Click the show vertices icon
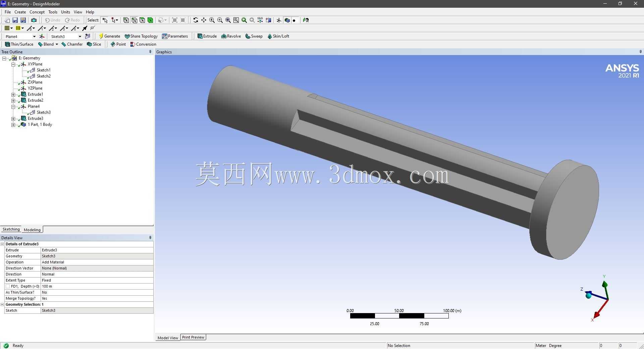 tap(93, 28)
